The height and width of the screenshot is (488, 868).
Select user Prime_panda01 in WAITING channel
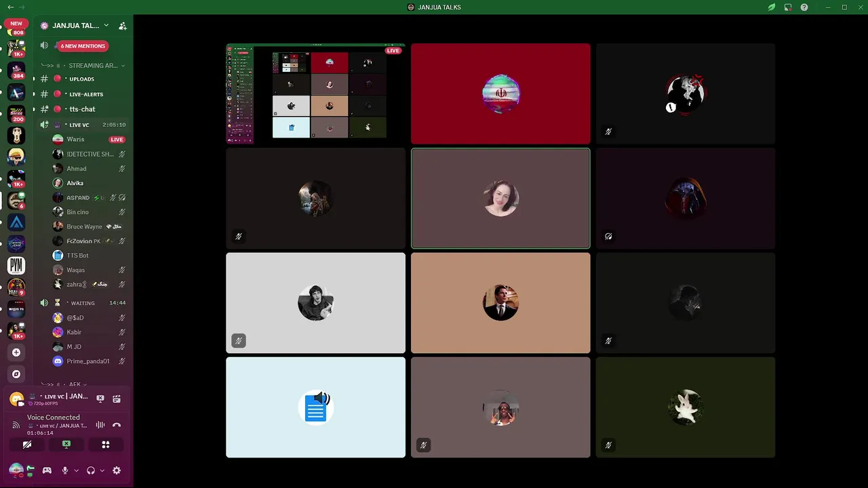pyautogui.click(x=90, y=361)
